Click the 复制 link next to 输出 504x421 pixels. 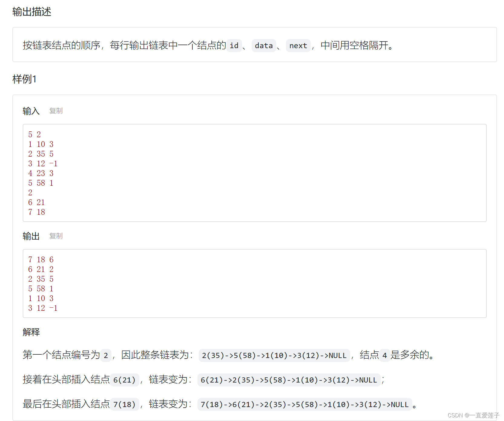point(56,236)
